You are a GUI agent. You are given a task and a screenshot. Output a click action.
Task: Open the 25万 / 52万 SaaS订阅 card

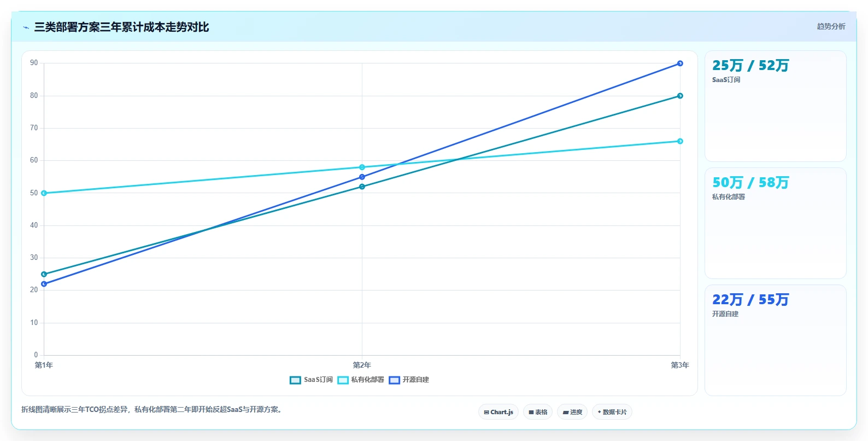pyautogui.click(x=776, y=106)
